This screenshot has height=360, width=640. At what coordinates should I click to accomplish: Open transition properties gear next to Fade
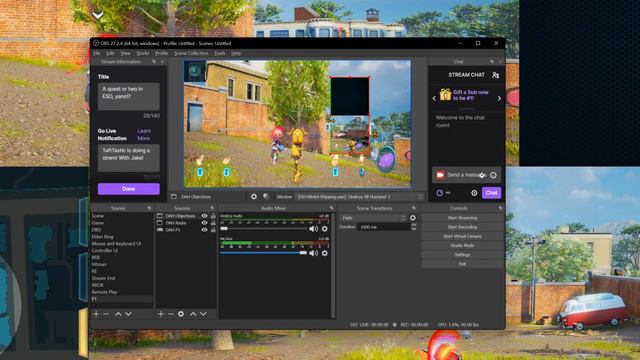click(413, 218)
